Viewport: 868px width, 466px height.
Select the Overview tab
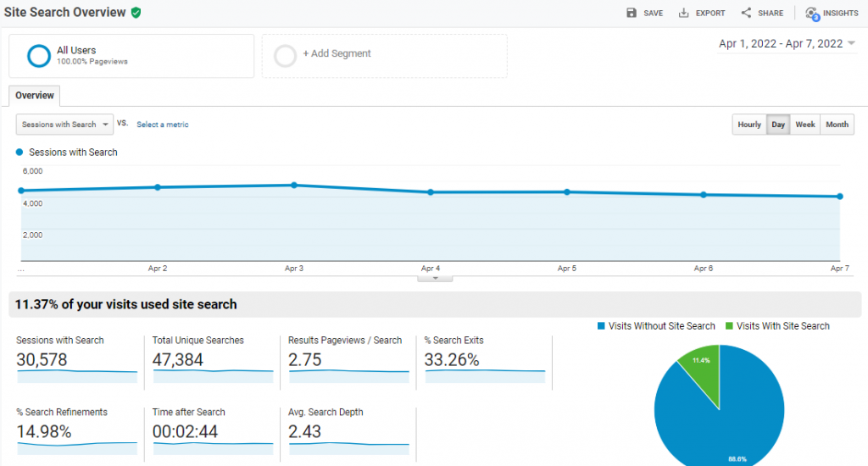(35, 96)
